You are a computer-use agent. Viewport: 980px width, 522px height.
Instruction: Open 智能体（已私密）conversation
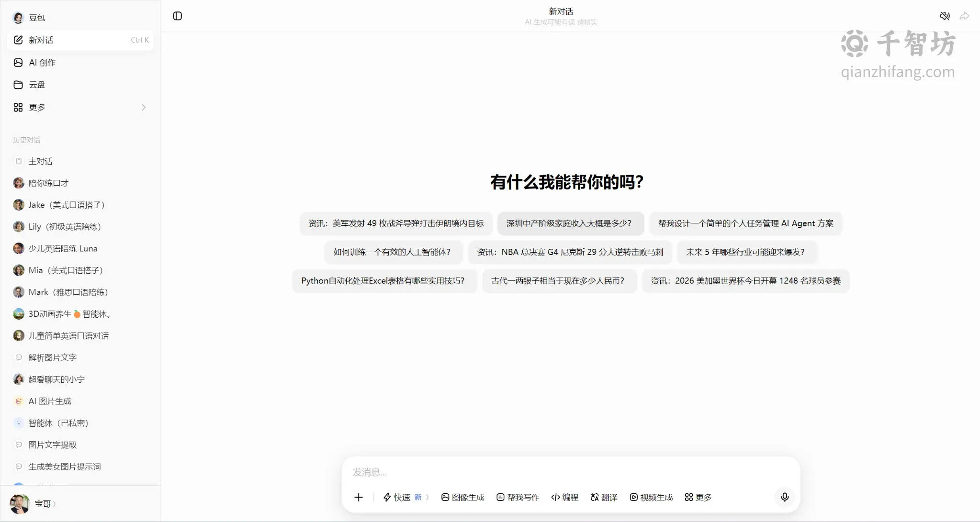tap(80, 423)
